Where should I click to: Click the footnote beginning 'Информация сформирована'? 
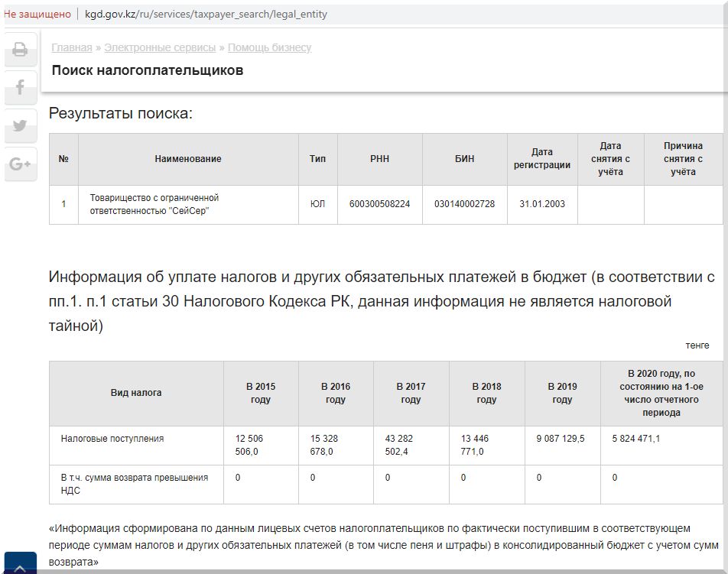[384, 546]
